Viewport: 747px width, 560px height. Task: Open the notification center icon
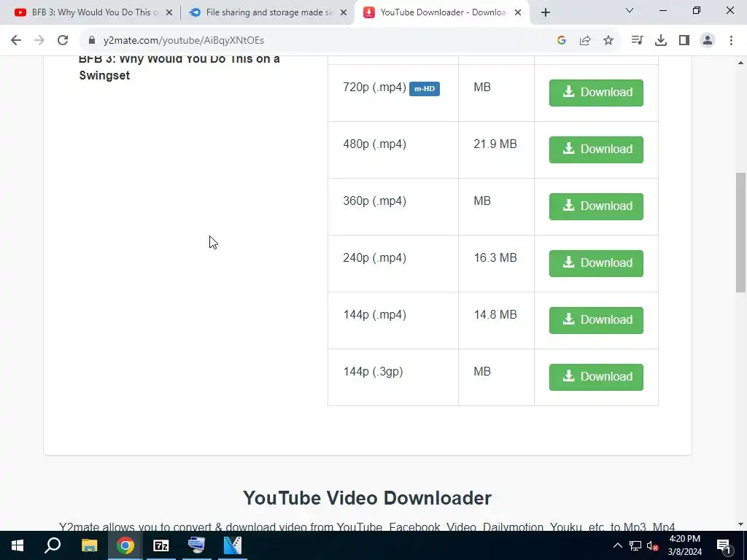pos(724,545)
